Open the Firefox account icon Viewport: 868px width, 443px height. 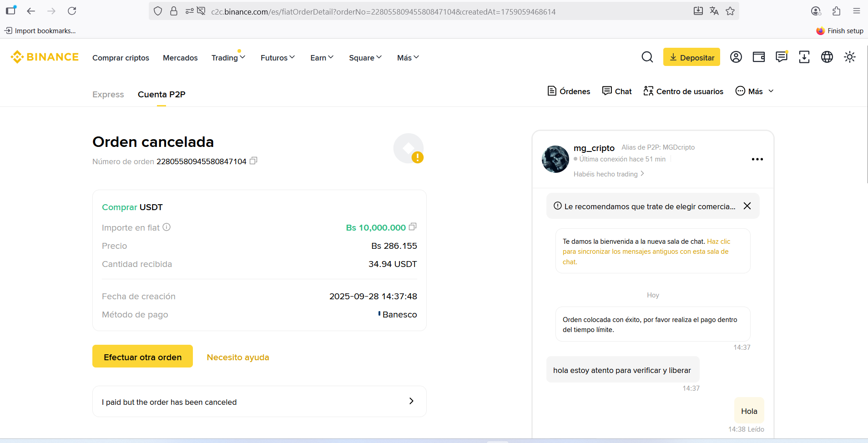pyautogui.click(x=816, y=11)
